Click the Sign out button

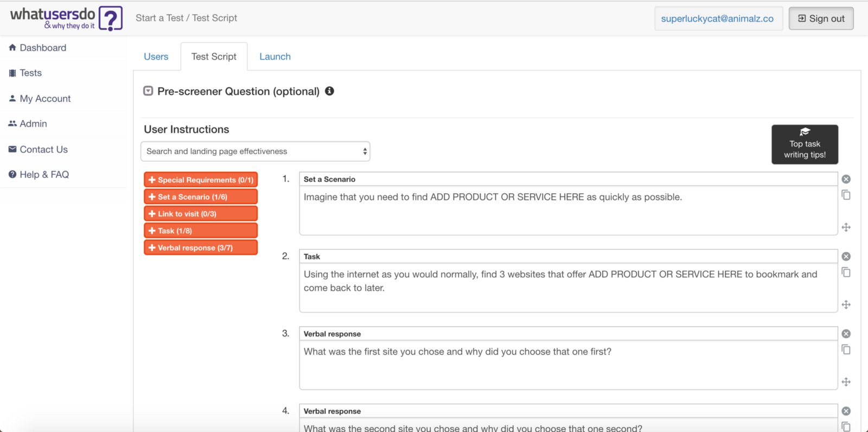pyautogui.click(x=821, y=18)
